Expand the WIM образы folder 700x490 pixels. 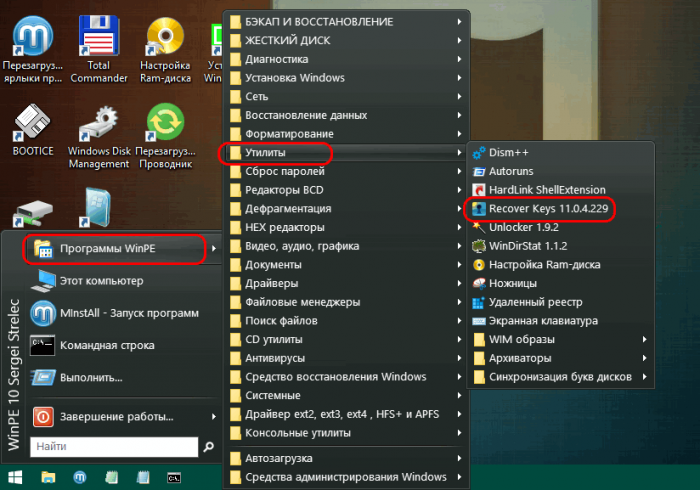point(560,340)
